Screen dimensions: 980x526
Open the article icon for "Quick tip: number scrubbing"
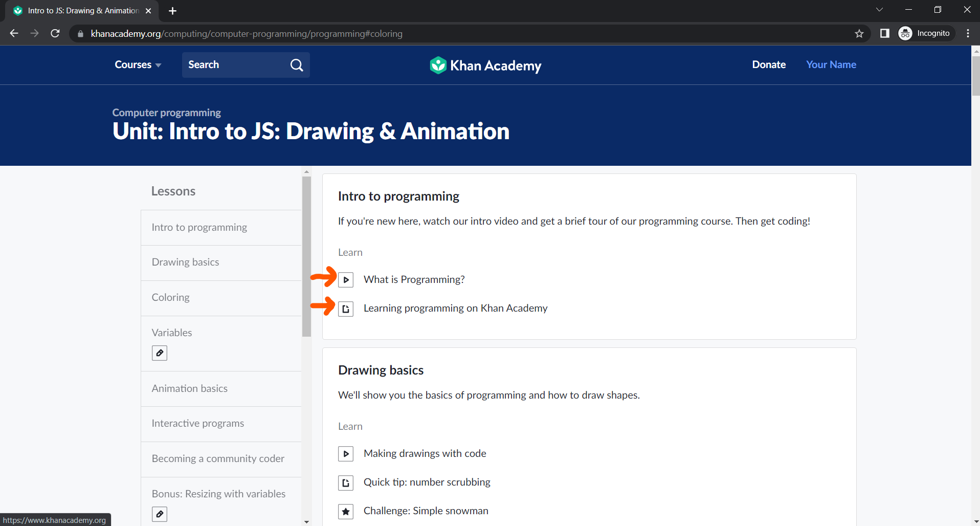point(346,482)
